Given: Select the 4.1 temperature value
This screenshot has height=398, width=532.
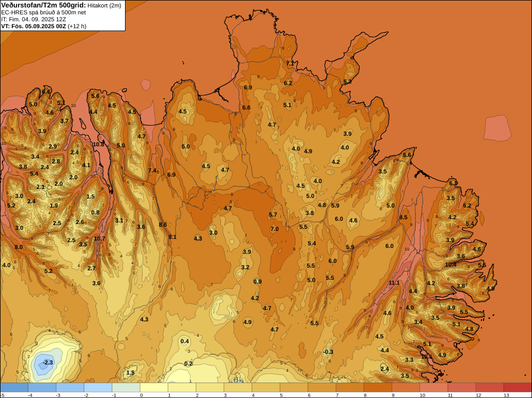Looking at the screenshot, I should coord(86,165).
